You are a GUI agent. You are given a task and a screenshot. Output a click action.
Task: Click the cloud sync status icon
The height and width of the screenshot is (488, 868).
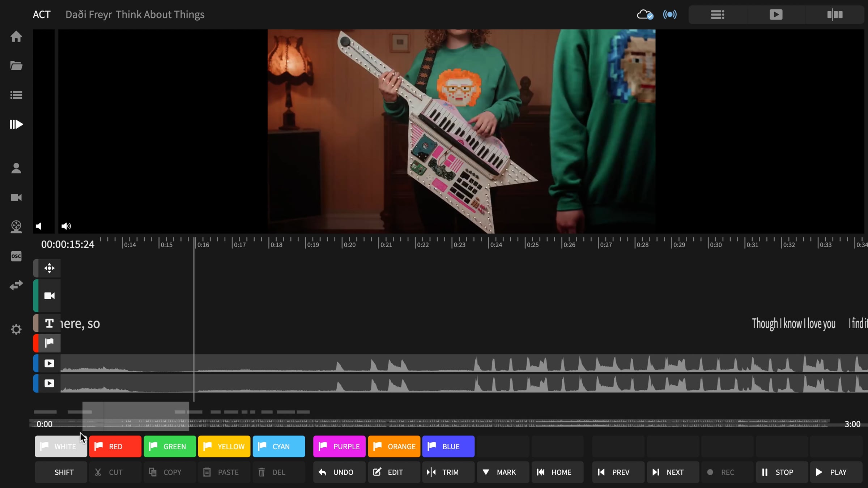coord(645,14)
